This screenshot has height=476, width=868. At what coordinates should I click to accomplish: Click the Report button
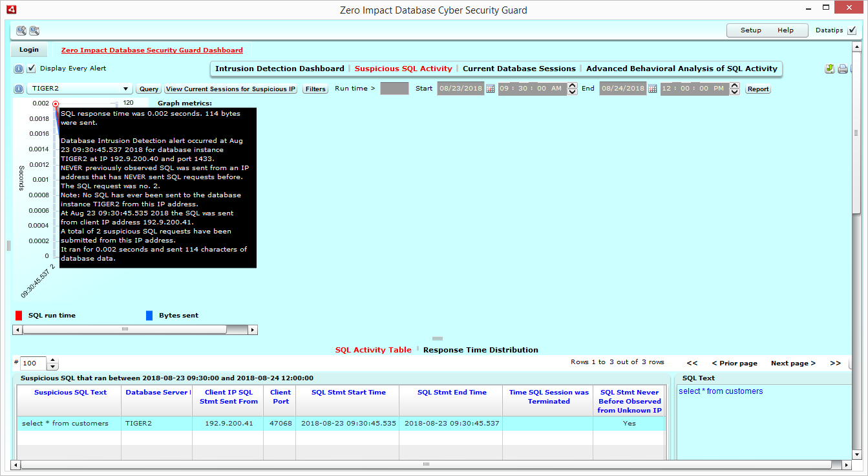[758, 89]
